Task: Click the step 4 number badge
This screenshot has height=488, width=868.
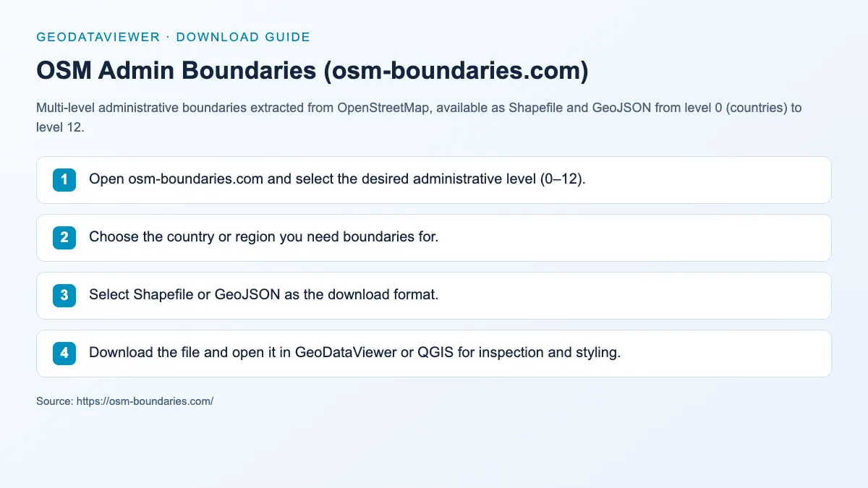Action: click(x=64, y=354)
